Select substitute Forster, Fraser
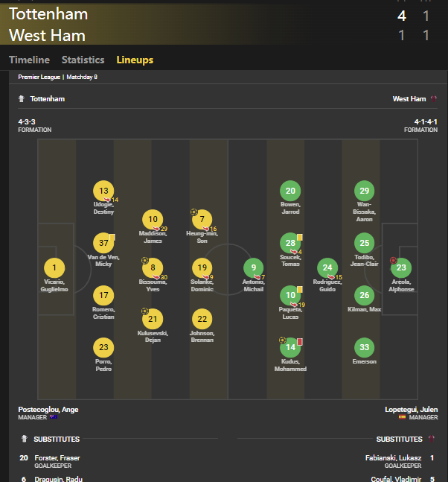448x482 pixels. [56, 458]
